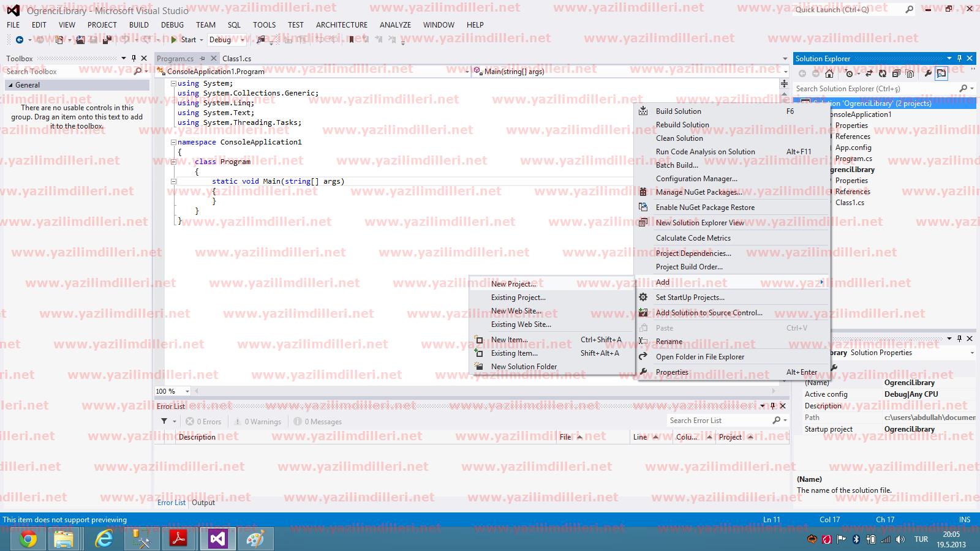980x551 pixels.
Task: Click the Show All Files icon
Action: [x=910, y=73]
